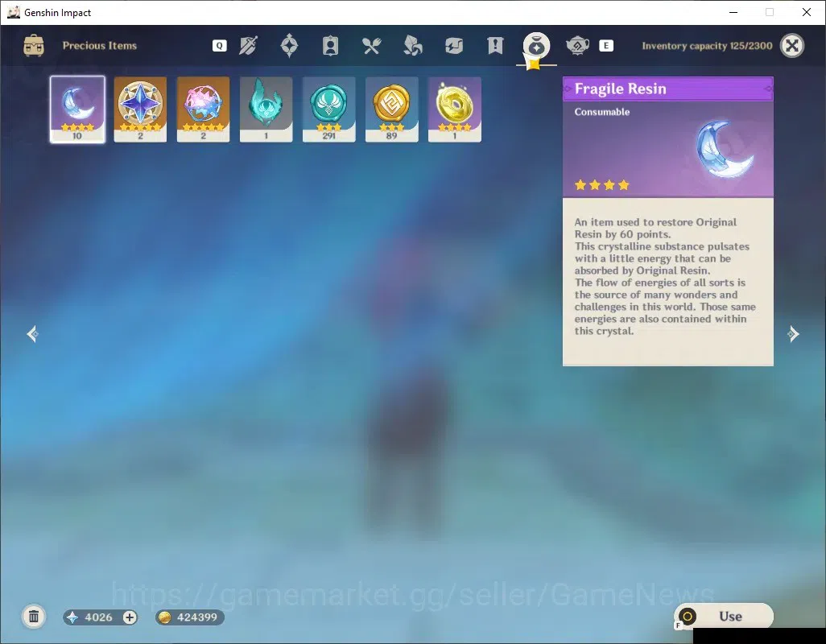Select the five-star compass item with count 2
The width and height of the screenshot is (826, 644).
click(x=140, y=109)
